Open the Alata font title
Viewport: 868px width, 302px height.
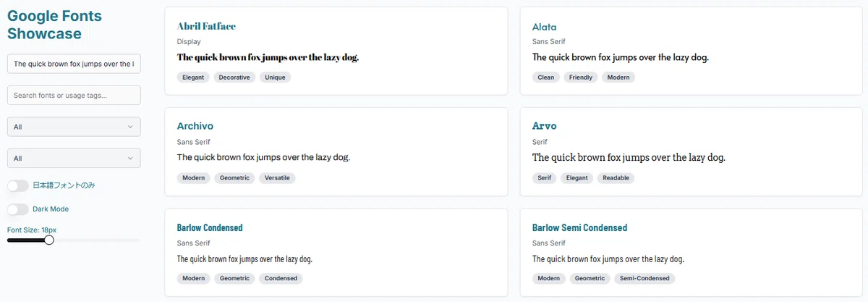(x=545, y=27)
